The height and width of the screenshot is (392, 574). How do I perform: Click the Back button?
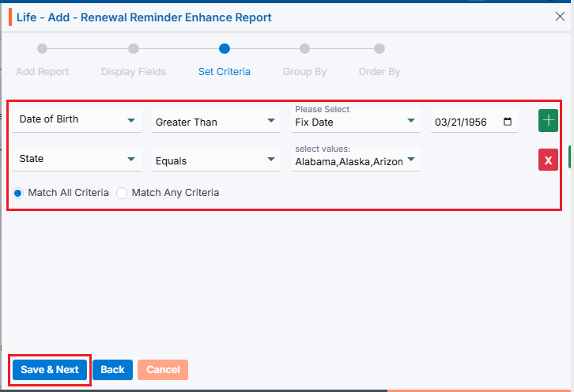click(112, 370)
